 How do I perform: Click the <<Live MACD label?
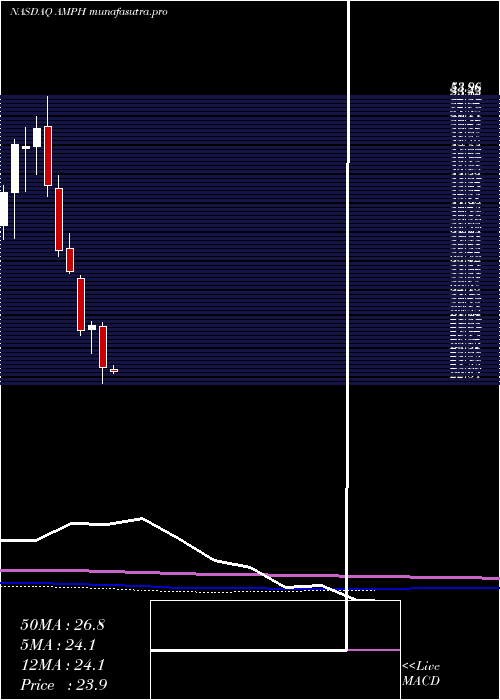click(x=421, y=674)
